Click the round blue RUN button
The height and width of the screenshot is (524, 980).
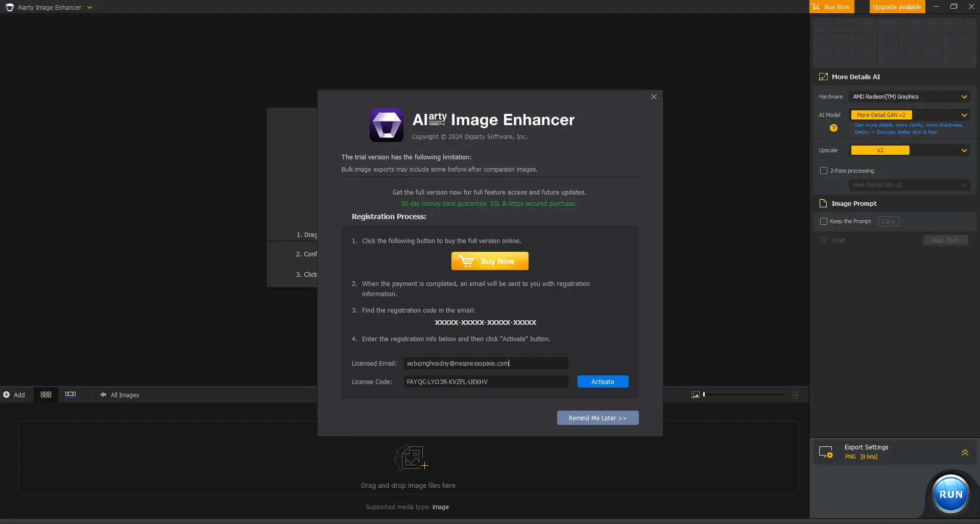(950, 494)
